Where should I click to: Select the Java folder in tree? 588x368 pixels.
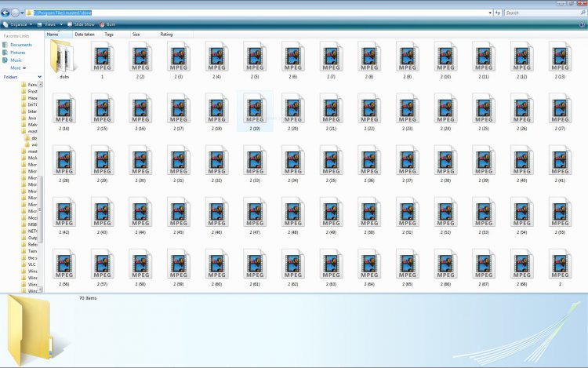[x=29, y=118]
